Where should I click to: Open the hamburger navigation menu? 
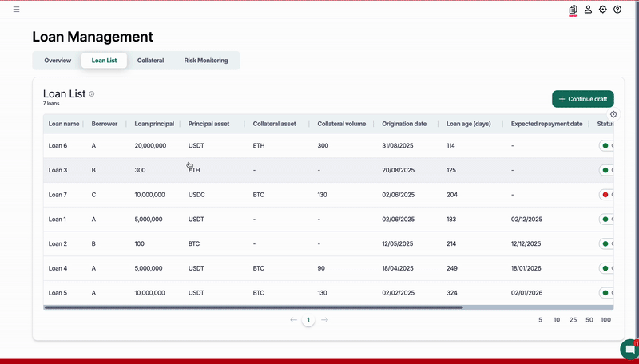click(17, 10)
